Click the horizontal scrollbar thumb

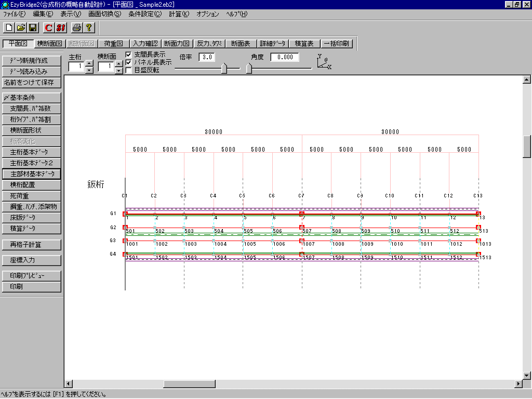tap(189, 384)
